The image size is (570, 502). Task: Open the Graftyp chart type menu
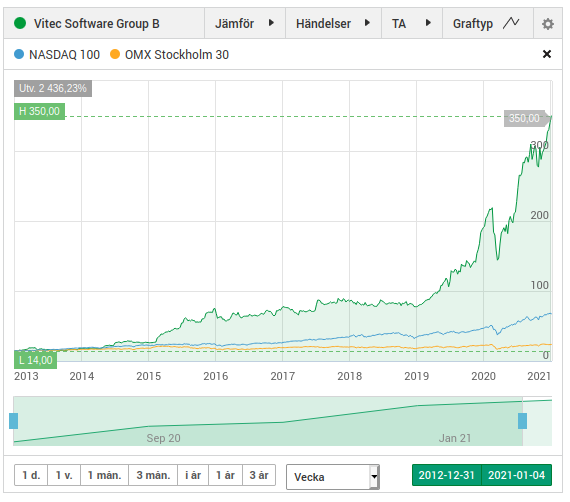[488, 24]
